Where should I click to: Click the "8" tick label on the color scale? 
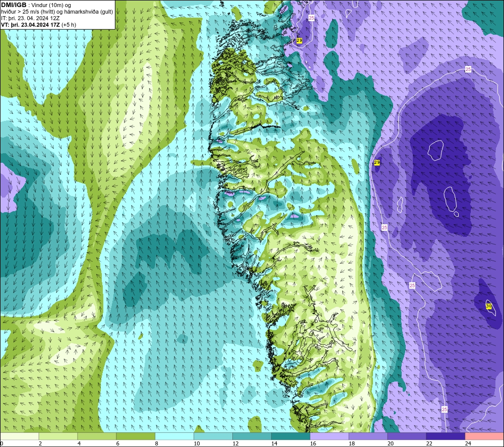point(157,443)
